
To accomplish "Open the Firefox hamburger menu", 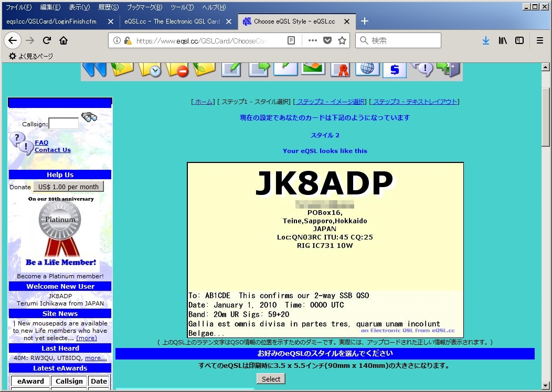I will point(540,40).
